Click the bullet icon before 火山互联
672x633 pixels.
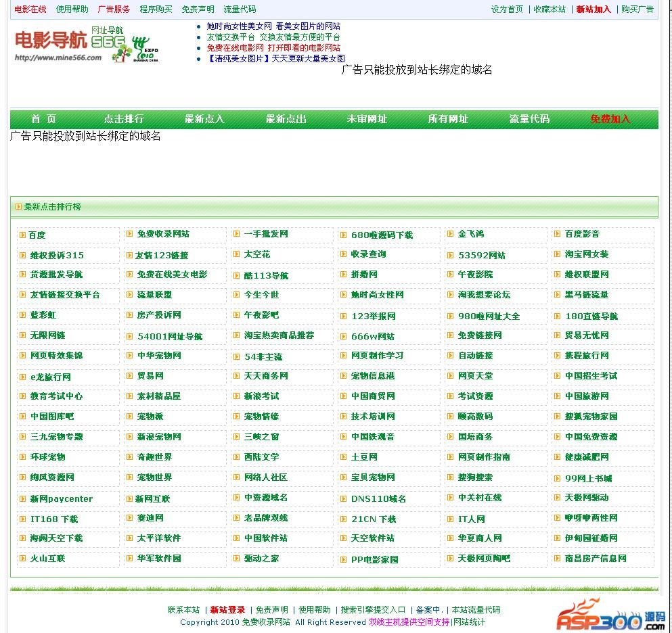(23, 559)
